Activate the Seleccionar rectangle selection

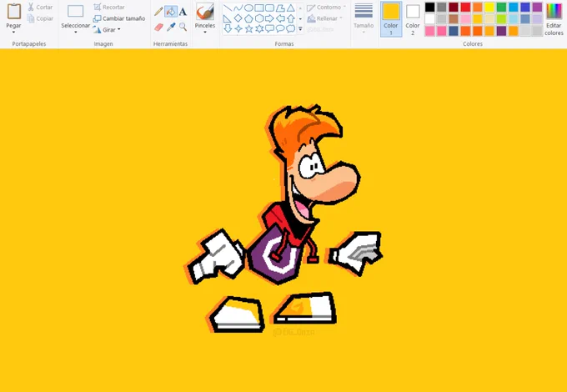tap(76, 12)
